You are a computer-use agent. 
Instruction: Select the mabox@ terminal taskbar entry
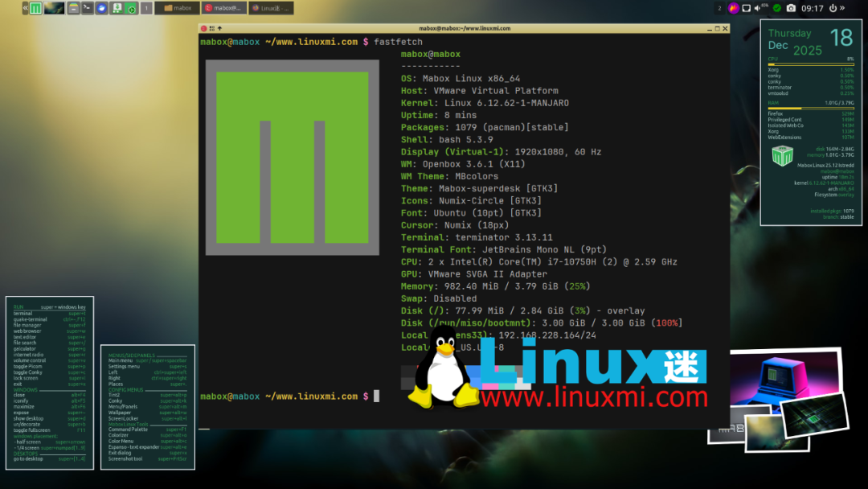click(223, 8)
